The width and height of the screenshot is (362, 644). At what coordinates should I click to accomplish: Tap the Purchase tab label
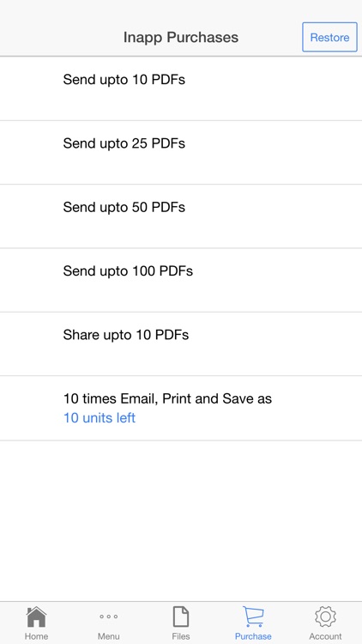click(x=253, y=636)
